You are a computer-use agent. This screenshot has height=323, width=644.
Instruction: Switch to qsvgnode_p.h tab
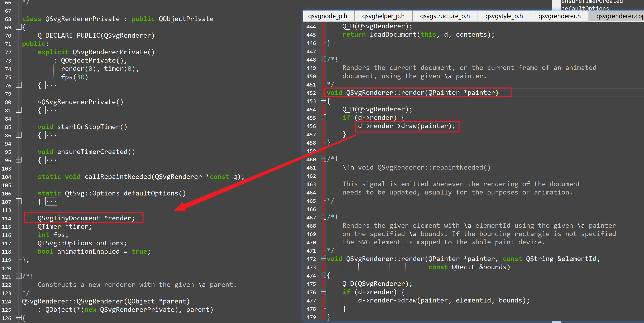327,16
